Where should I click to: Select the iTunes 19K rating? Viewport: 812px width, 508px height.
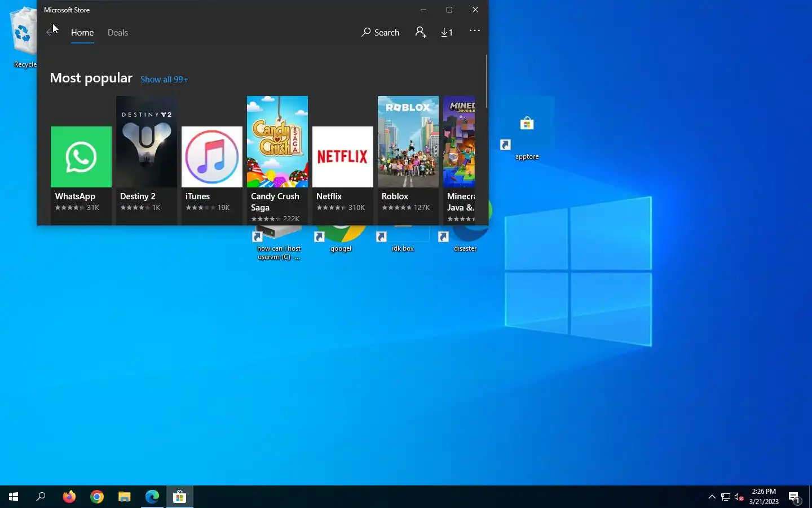[208, 208]
